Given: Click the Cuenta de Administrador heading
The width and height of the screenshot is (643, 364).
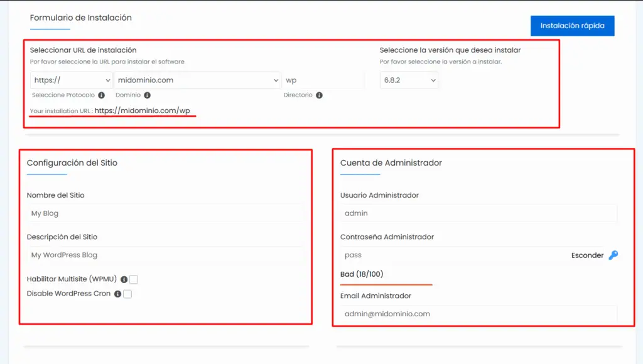Looking at the screenshot, I should [x=391, y=163].
